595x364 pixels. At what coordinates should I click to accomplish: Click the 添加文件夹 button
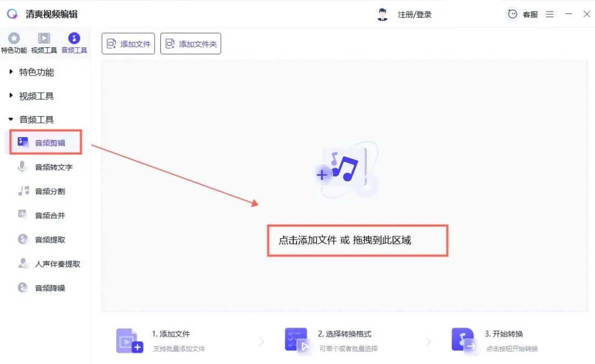191,44
